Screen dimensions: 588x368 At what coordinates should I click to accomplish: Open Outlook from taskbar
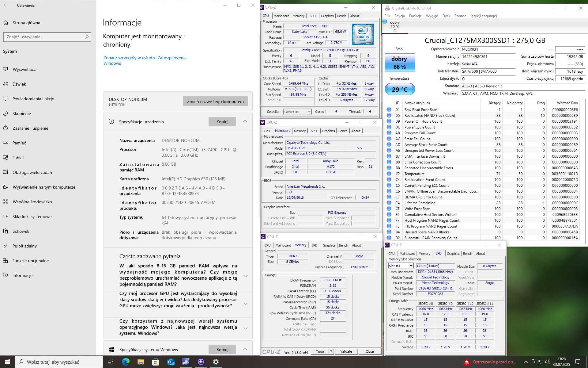171,362
